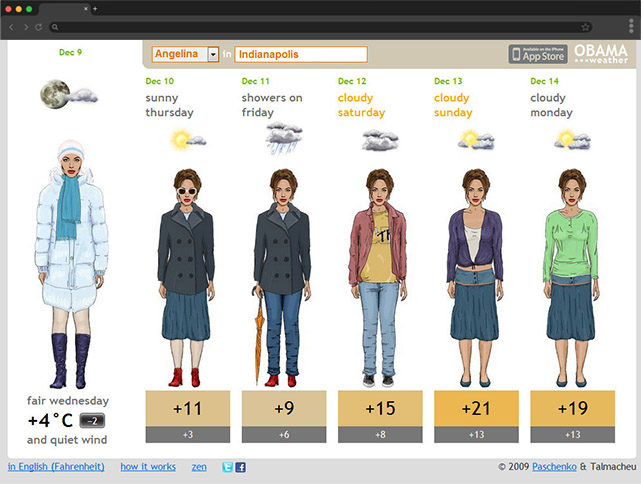Open the App Store download button
Viewport: 643px width, 484px height.
(x=538, y=54)
